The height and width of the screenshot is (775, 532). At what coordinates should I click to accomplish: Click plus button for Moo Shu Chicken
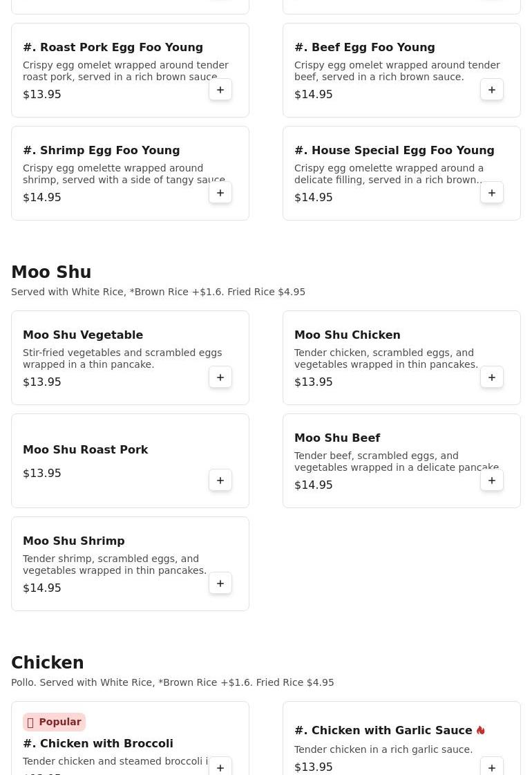492,377
